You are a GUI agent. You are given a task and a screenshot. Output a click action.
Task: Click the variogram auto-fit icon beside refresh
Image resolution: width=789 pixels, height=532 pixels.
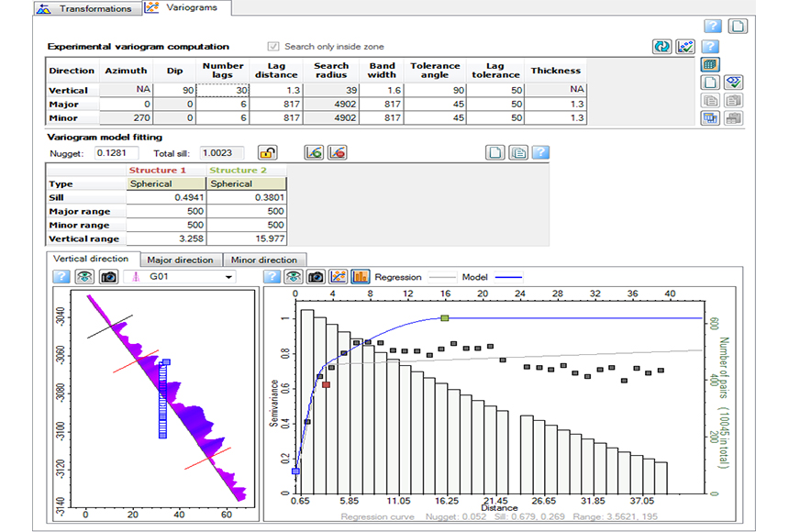683,46
